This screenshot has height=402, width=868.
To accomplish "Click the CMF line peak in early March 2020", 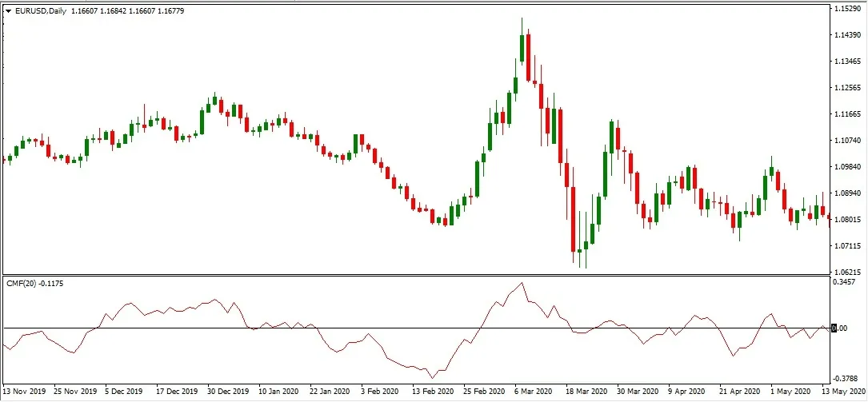I will point(522,283).
